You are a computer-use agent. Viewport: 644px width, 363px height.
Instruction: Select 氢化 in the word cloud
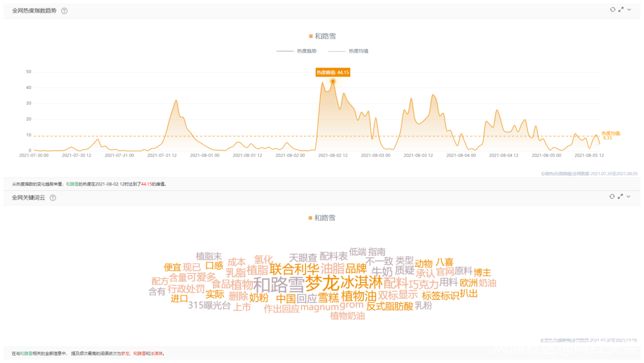point(263,259)
